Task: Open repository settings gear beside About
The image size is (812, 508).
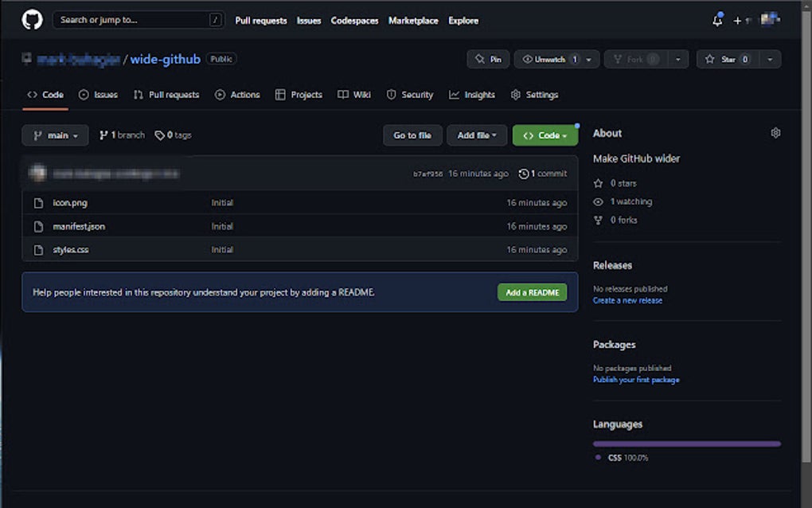Action: tap(775, 132)
